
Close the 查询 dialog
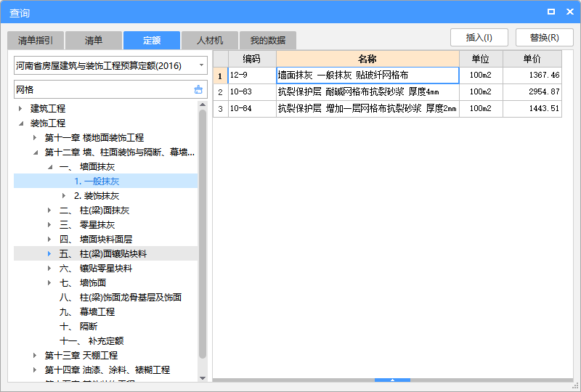click(x=570, y=12)
